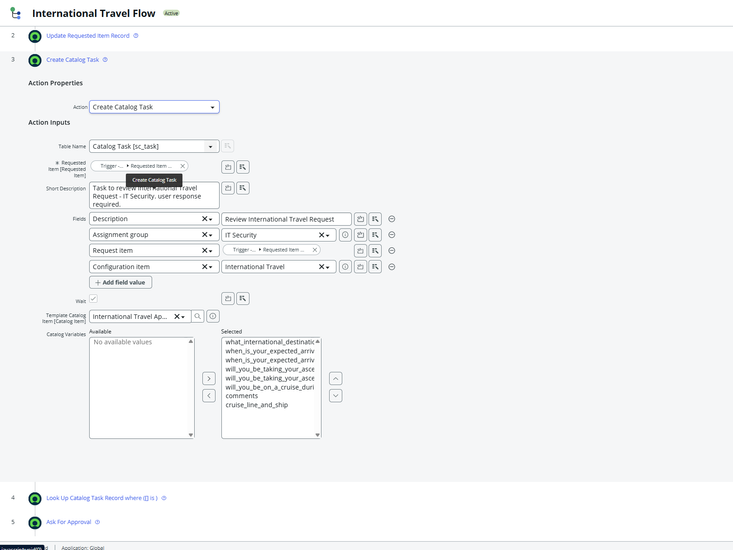Click the Add field value button

pyautogui.click(x=120, y=283)
